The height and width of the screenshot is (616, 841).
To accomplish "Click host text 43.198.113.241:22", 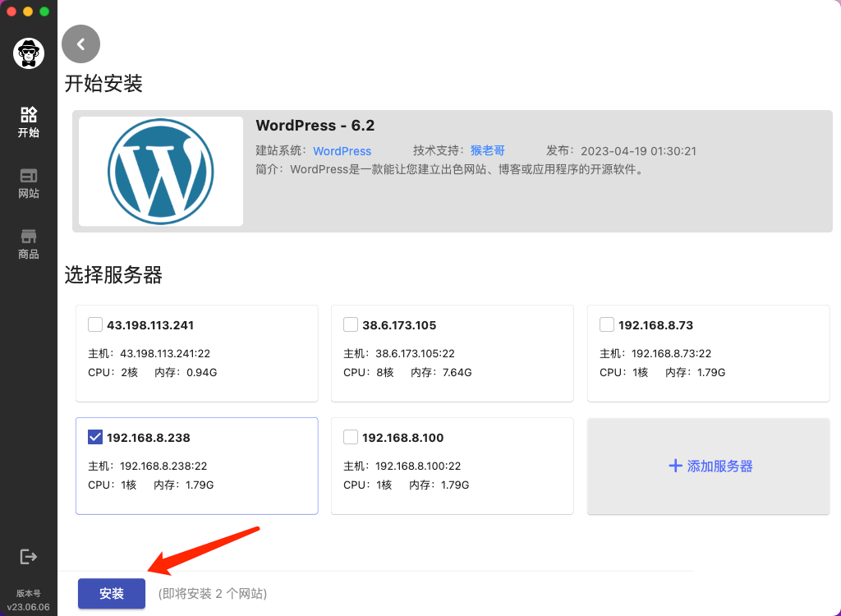I will (x=164, y=354).
